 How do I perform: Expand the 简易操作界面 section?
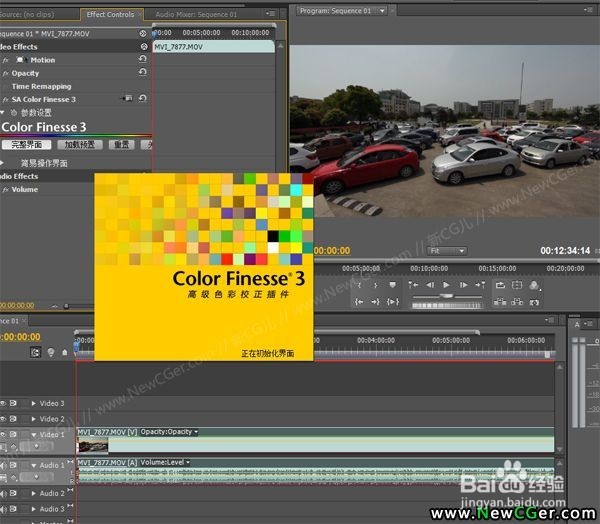point(2,163)
